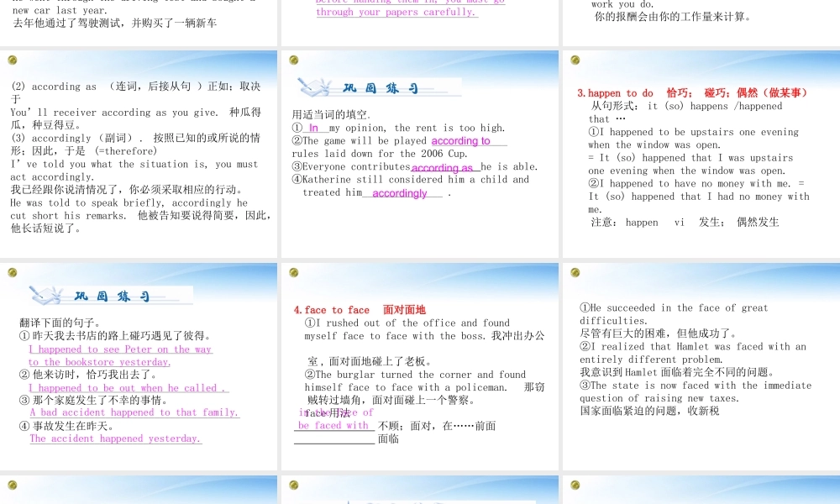Screen dimensions: 840x504
Task: Click the pink line 'through your papers carefully.'
Action: [x=396, y=12]
